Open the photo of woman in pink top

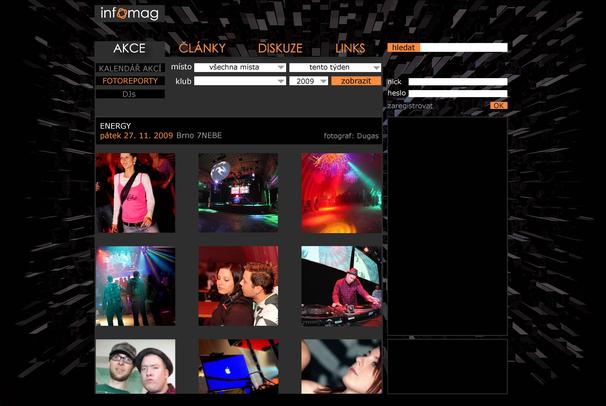[x=135, y=193]
